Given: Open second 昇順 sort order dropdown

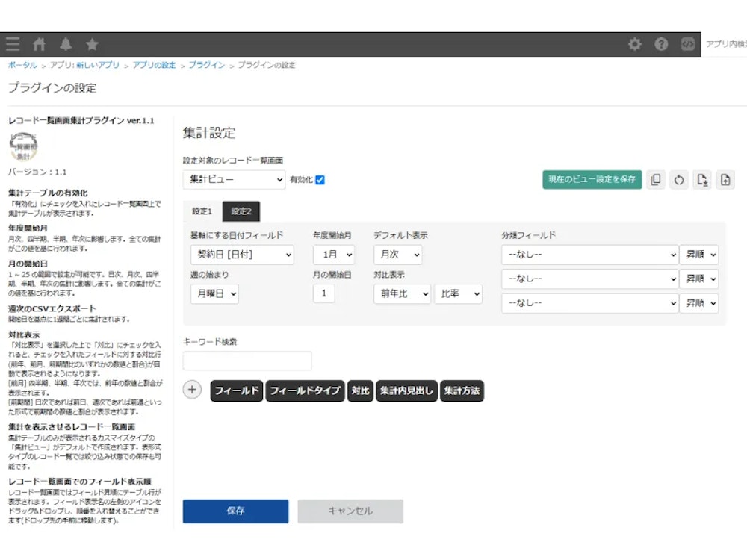Looking at the screenshot, I should (x=699, y=279).
